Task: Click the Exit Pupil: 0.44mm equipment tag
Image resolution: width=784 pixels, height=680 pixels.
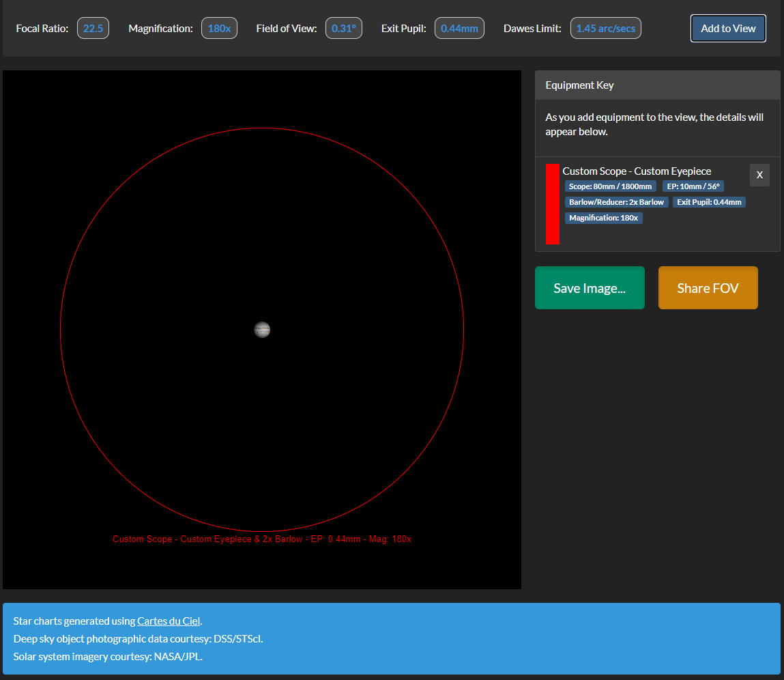Action: click(x=710, y=201)
